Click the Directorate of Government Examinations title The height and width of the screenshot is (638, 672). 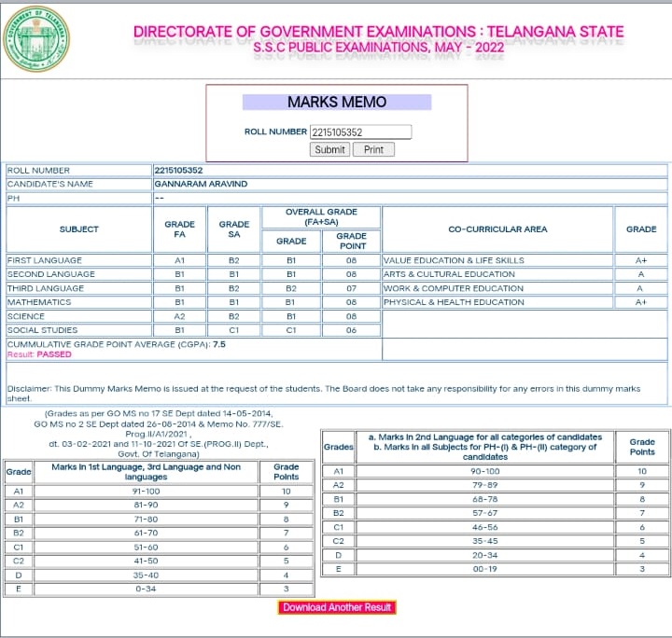378,32
